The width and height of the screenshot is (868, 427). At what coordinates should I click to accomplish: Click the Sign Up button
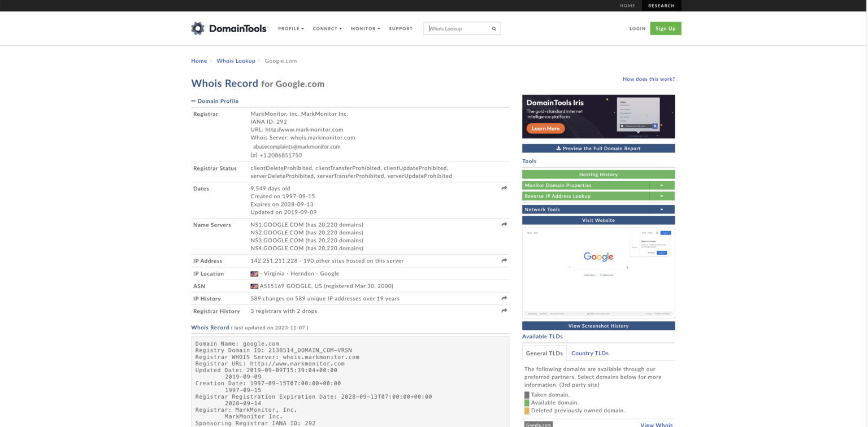click(666, 28)
